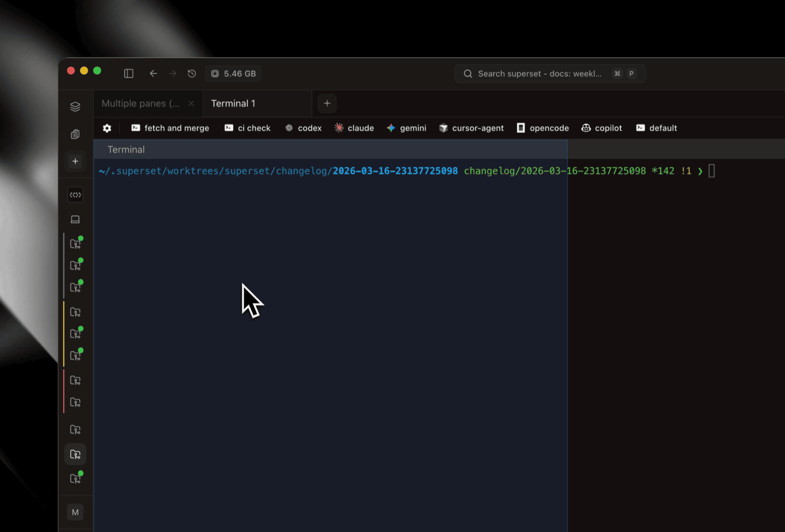Launch the gemini agent
This screenshot has height=532, width=785.
(x=406, y=128)
